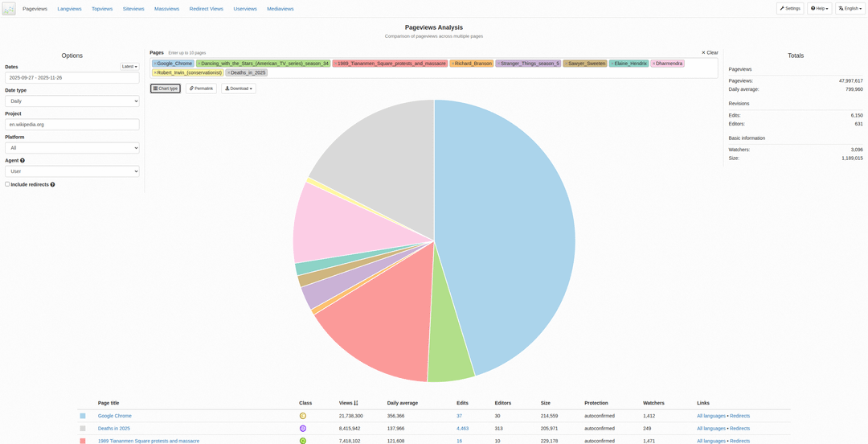The height and width of the screenshot is (444, 868).
Task: Click the Permalink button
Action: [201, 88]
